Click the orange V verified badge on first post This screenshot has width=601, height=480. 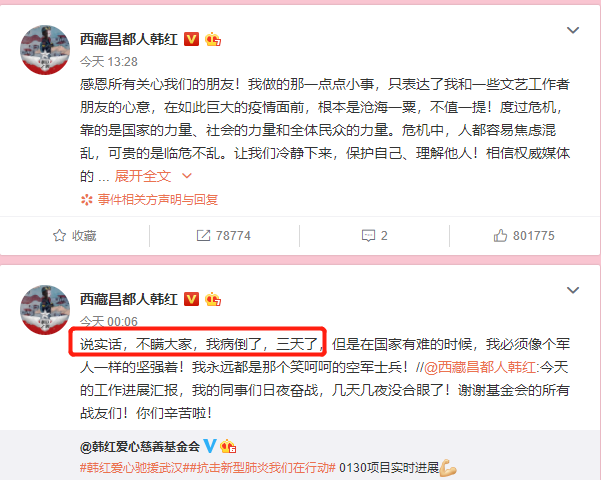tap(191, 39)
